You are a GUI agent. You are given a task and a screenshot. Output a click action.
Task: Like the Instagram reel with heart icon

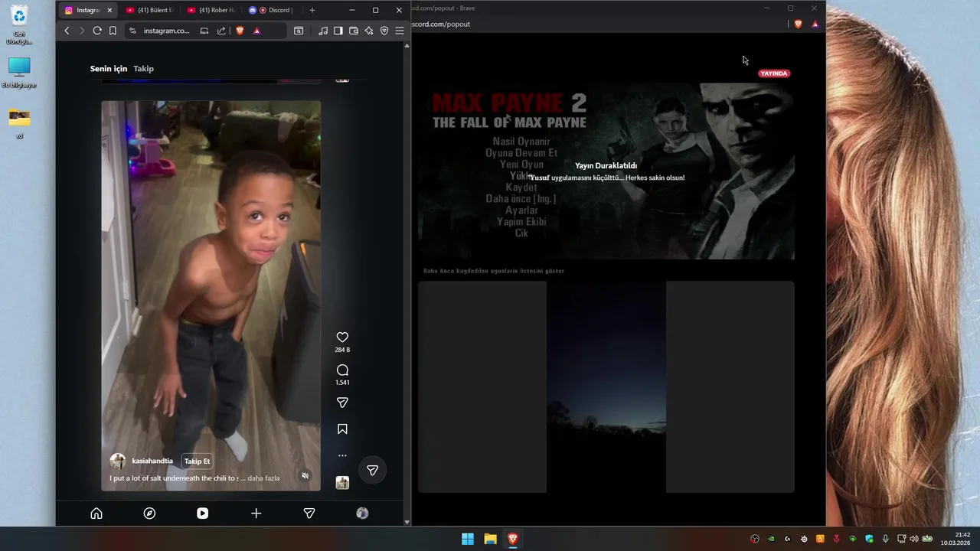(x=342, y=337)
